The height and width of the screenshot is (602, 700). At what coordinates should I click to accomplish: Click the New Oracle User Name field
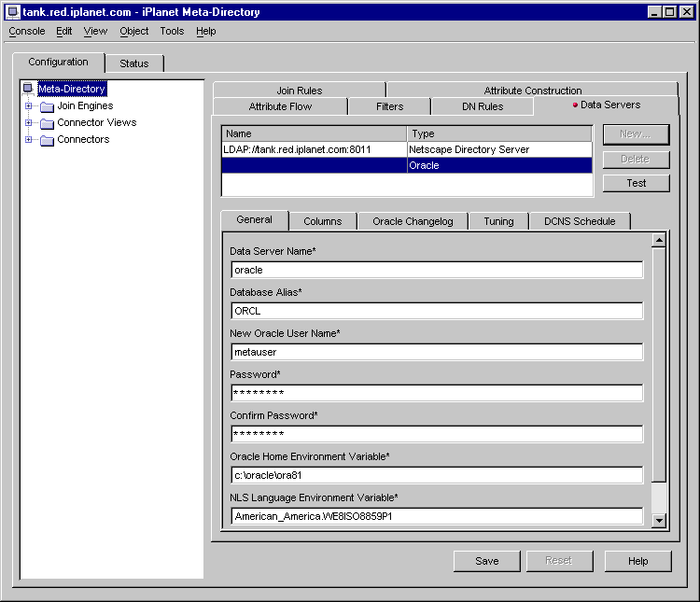point(437,352)
